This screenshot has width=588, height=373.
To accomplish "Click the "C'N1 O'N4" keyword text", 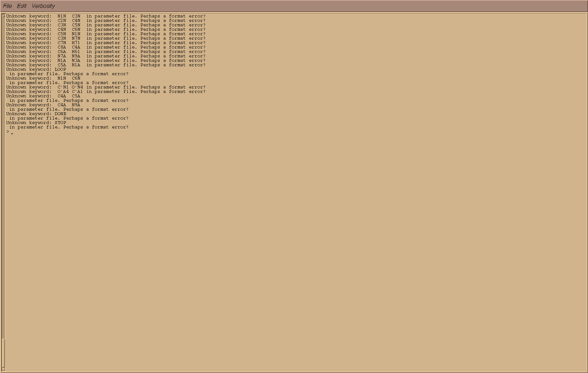I will tap(70, 87).
